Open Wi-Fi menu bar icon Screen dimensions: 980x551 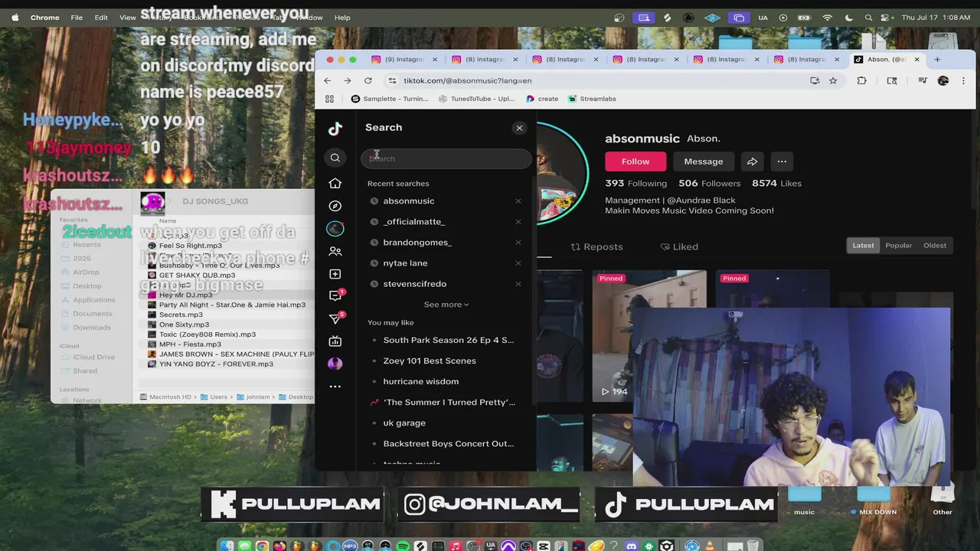pyautogui.click(x=828, y=18)
